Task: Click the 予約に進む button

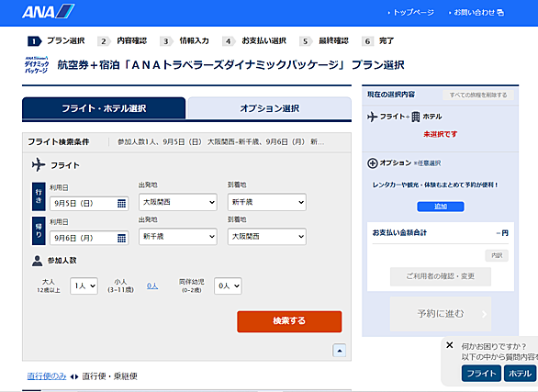Action: pyautogui.click(x=441, y=314)
